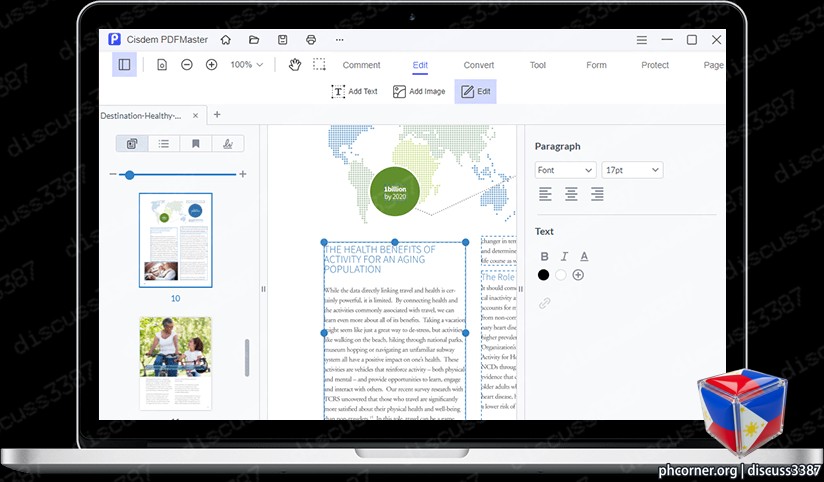The width and height of the screenshot is (824, 482).
Task: Increase thumbnail size with plus
Action: tap(243, 174)
